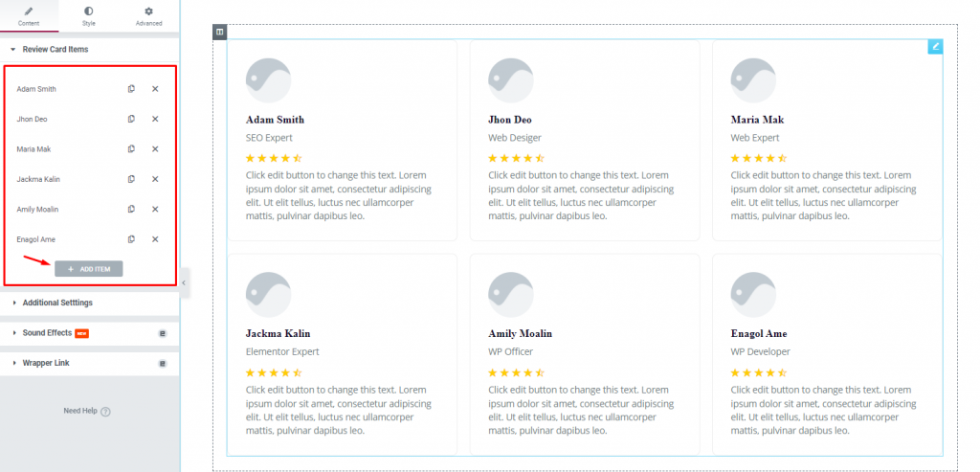
Task: Open the Advanced tab
Action: pos(148,16)
